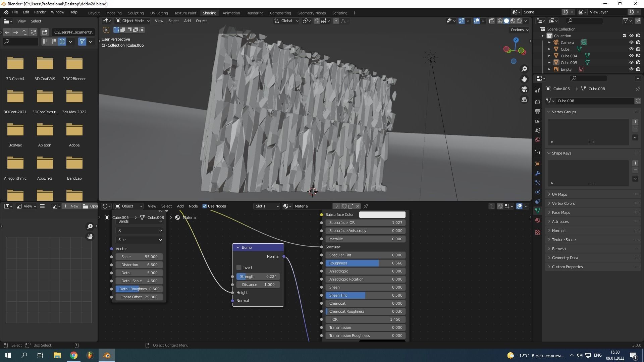Open the Modifier Properties wrench tab
Screen dimensions: 644x362
coord(537,173)
